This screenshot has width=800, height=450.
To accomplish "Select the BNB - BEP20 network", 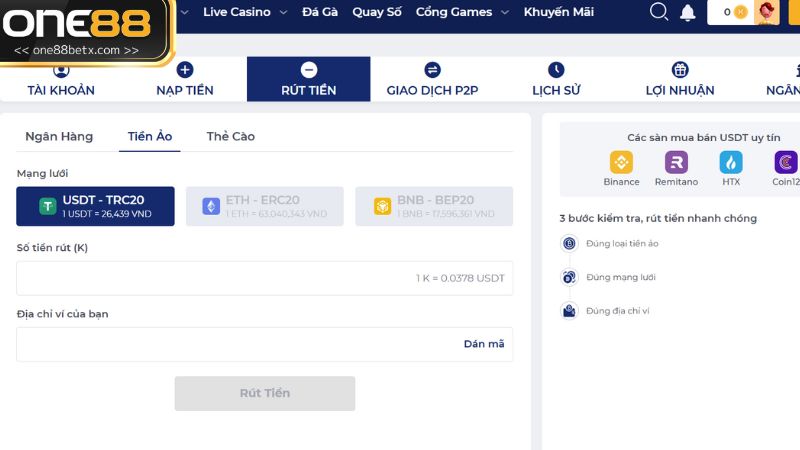I will (433, 206).
